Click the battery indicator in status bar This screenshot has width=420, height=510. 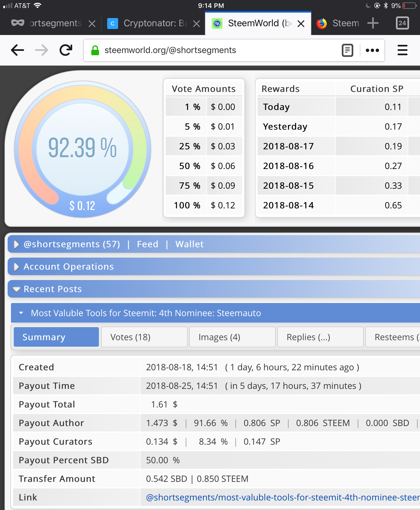point(409,5)
